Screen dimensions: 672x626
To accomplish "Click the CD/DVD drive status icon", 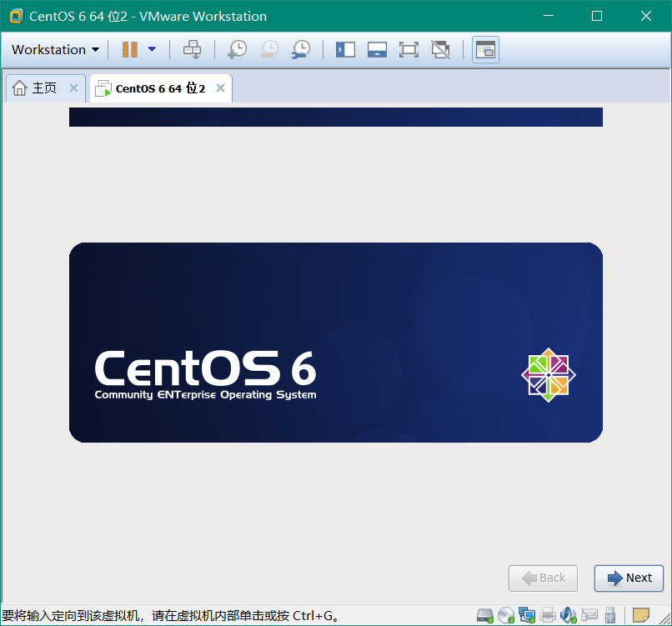I will coord(506,616).
